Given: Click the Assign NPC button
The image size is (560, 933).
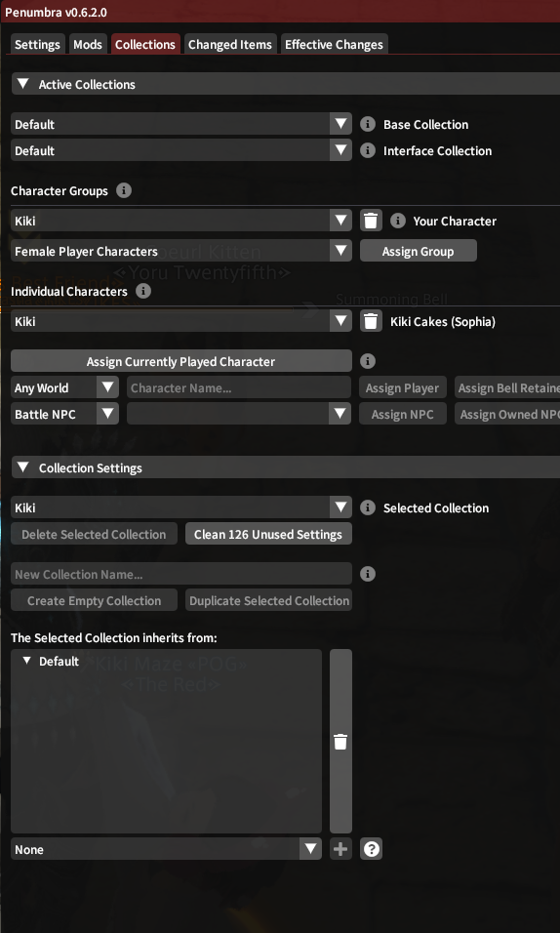Looking at the screenshot, I should pyautogui.click(x=402, y=414).
